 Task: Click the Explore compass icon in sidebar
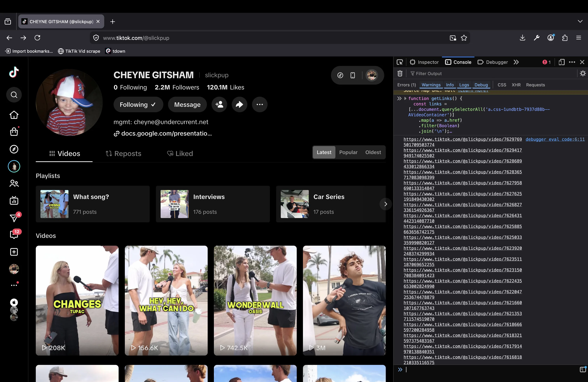[x=14, y=149]
